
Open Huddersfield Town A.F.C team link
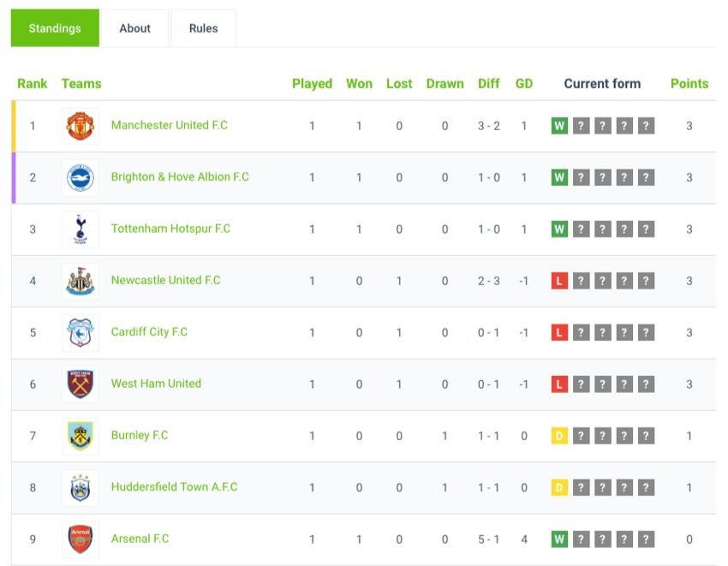174,487
